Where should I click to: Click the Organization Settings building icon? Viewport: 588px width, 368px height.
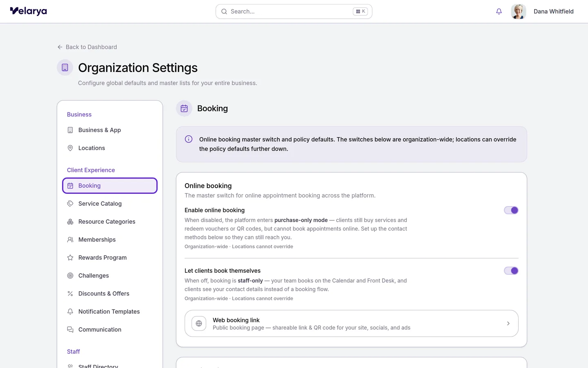click(x=65, y=67)
